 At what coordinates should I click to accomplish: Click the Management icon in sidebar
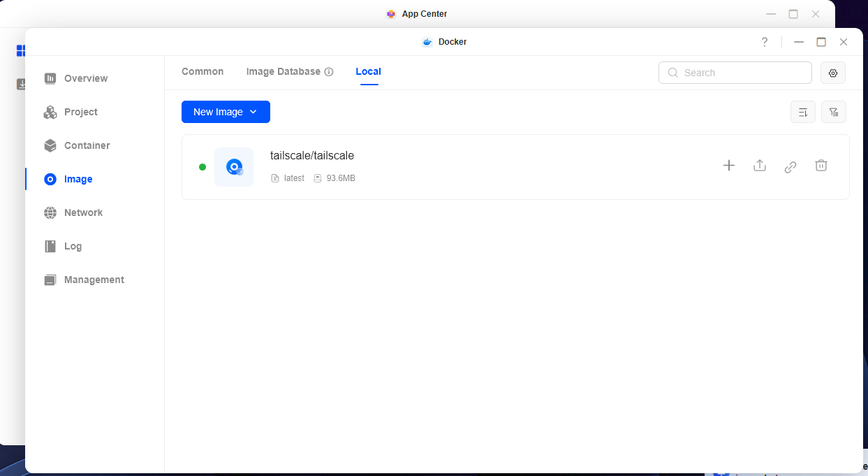(x=50, y=280)
